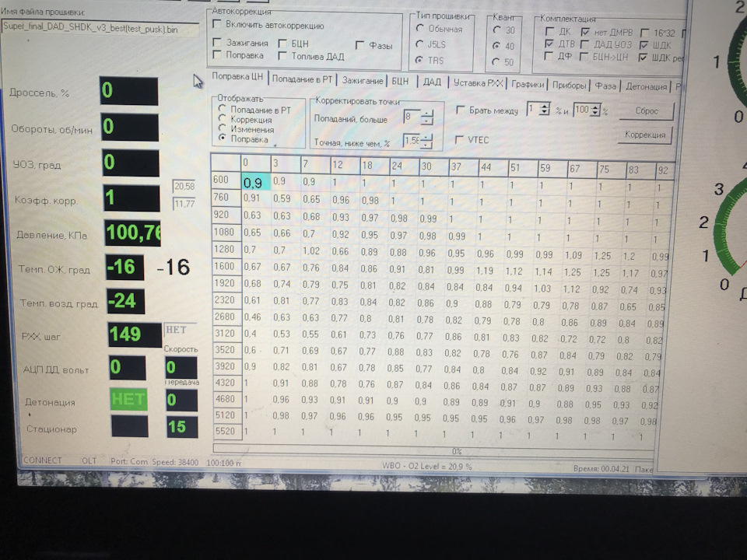
Task: Open the Фаза tab
Action: pos(605,86)
